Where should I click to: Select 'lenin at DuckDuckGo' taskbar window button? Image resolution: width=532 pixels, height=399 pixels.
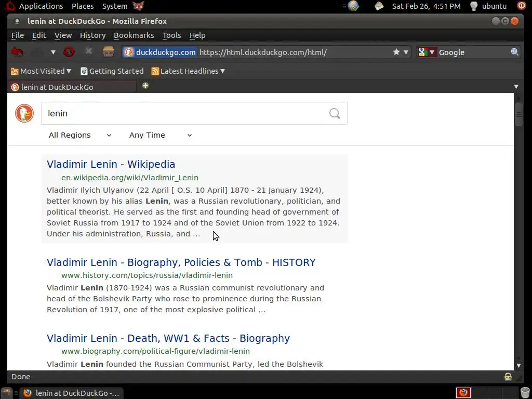point(71,393)
